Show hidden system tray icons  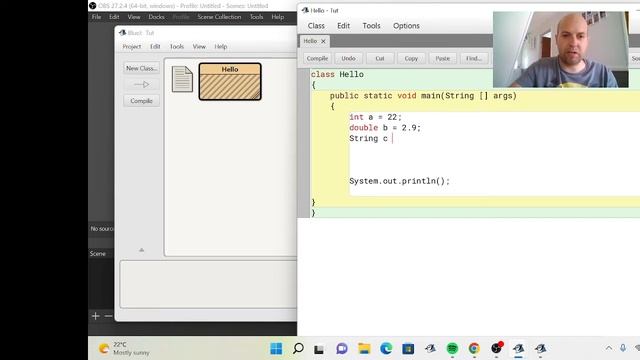pos(609,348)
